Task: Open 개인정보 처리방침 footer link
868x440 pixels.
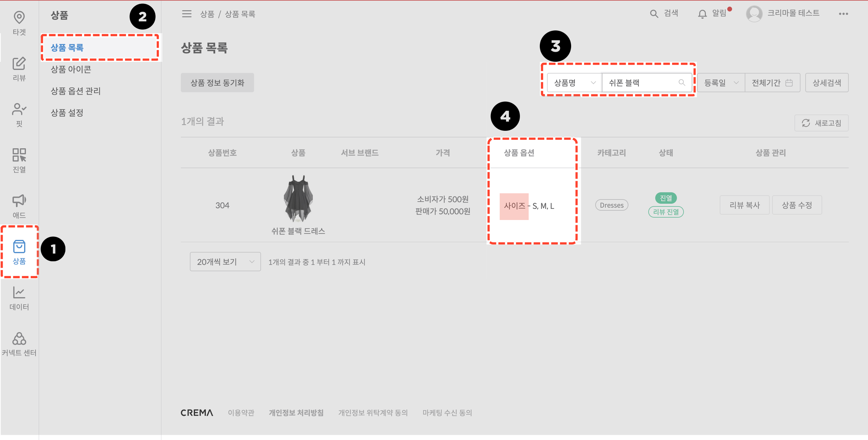Action: tap(297, 413)
